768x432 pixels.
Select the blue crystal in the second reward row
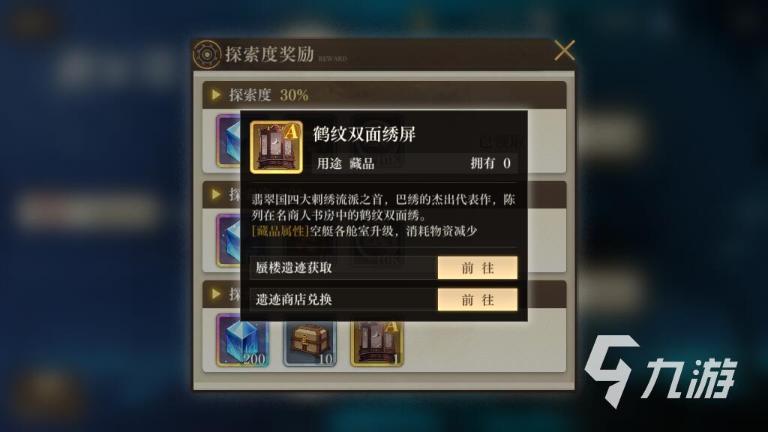[228, 240]
